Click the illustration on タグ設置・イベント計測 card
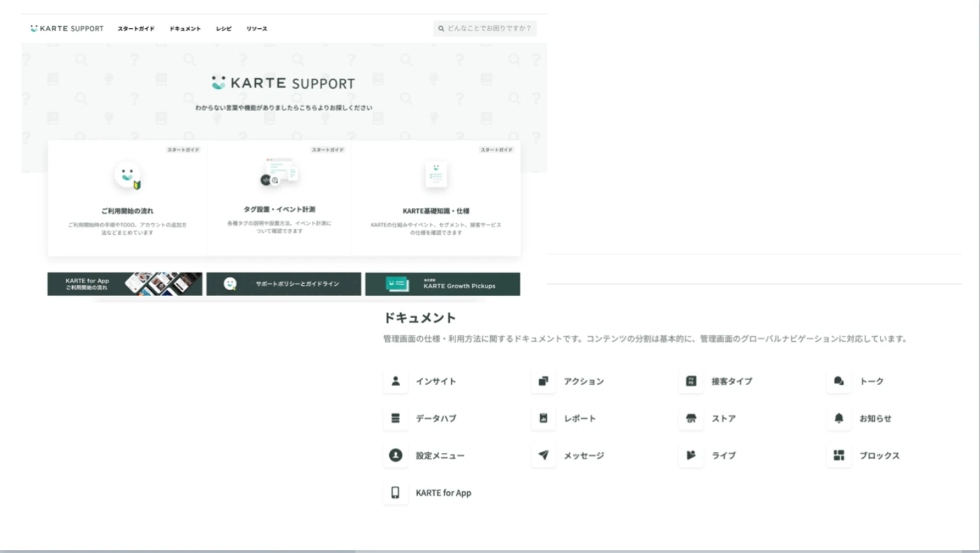 pyautogui.click(x=279, y=172)
